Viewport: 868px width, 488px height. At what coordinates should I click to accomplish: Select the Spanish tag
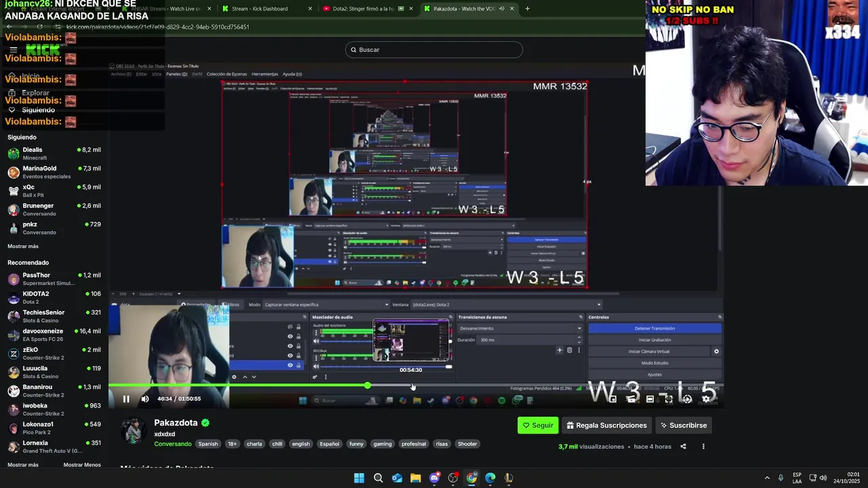[x=208, y=444]
